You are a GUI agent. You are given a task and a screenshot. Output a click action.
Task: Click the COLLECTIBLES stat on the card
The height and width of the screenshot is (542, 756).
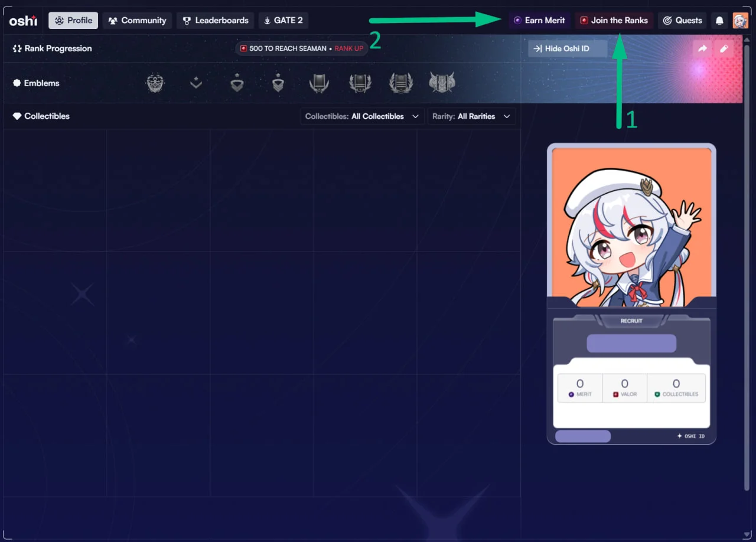coord(676,388)
